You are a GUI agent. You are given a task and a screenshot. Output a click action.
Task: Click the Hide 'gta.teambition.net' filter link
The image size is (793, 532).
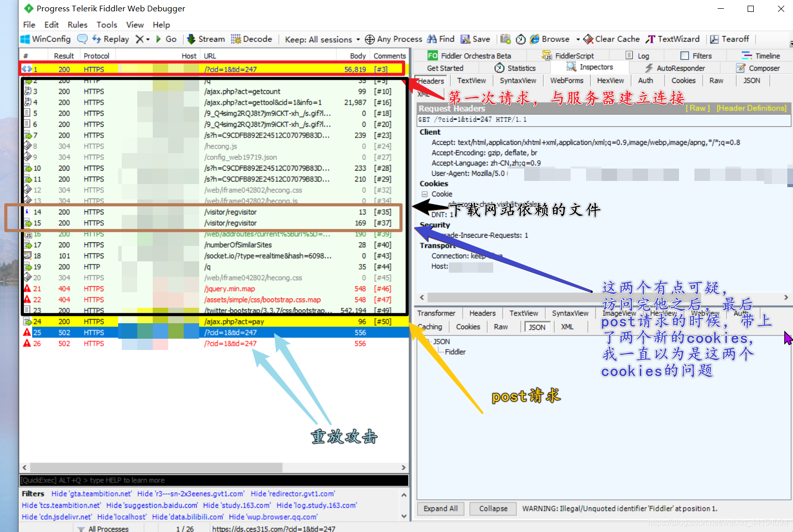91,494
